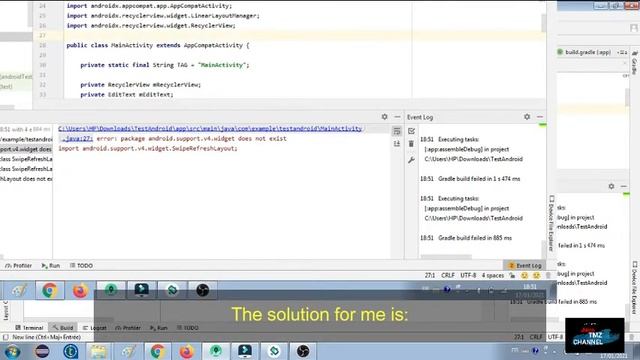The height and width of the screenshot is (360, 640).
Task: Toggle scroll to end in build output
Action: [397, 144]
